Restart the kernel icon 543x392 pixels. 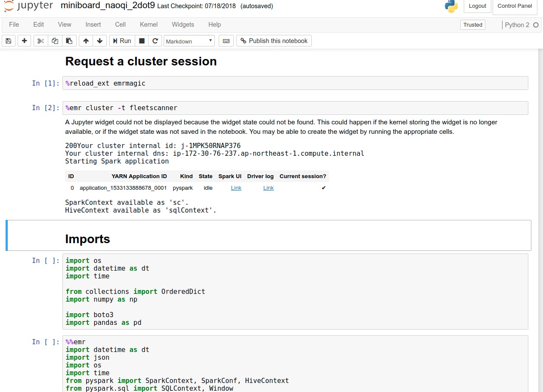coord(155,41)
